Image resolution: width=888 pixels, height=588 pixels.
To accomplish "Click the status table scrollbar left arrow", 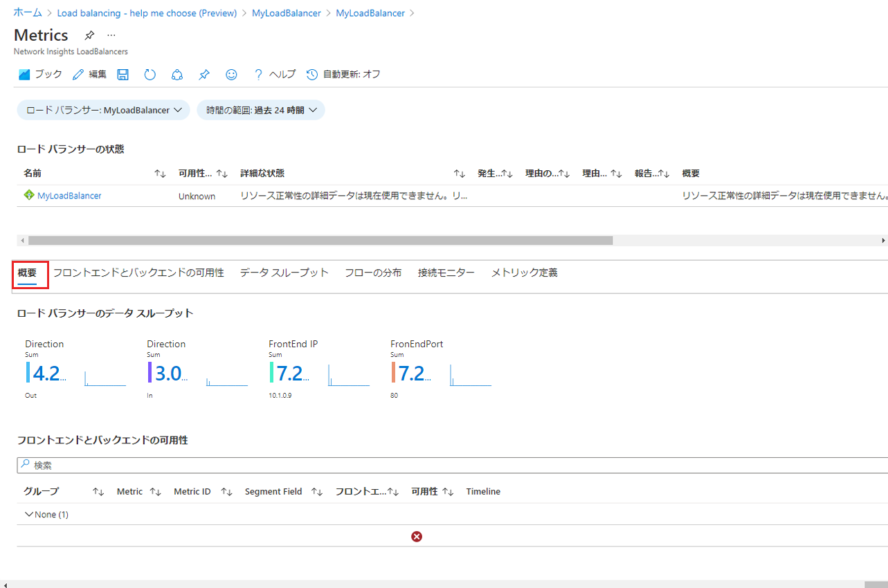I will (x=22, y=240).
